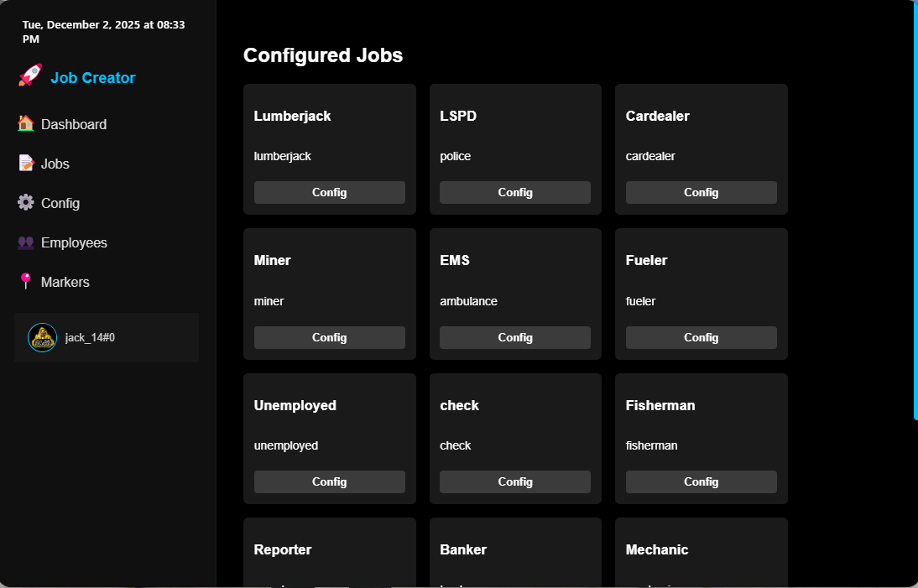Click Config on the EMS card

click(x=514, y=336)
